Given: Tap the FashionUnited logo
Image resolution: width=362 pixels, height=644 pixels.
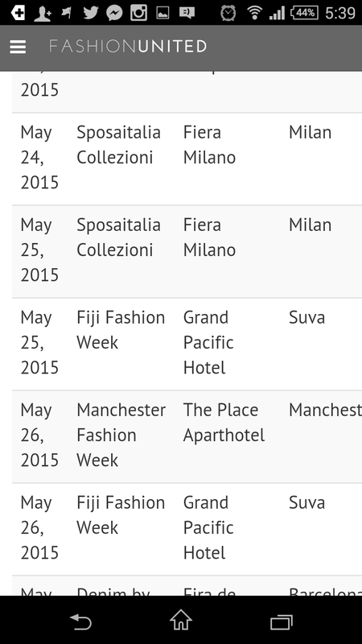Looking at the screenshot, I should pos(128,47).
